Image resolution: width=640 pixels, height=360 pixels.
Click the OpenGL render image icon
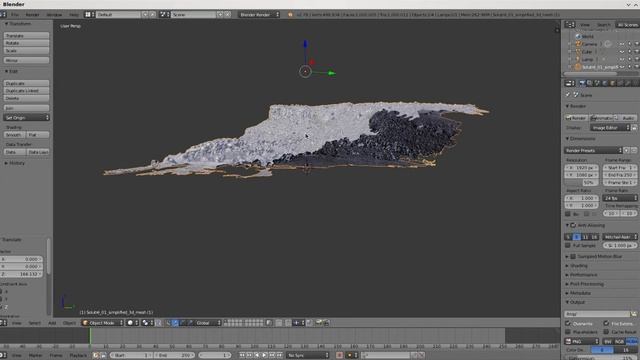[319, 323]
